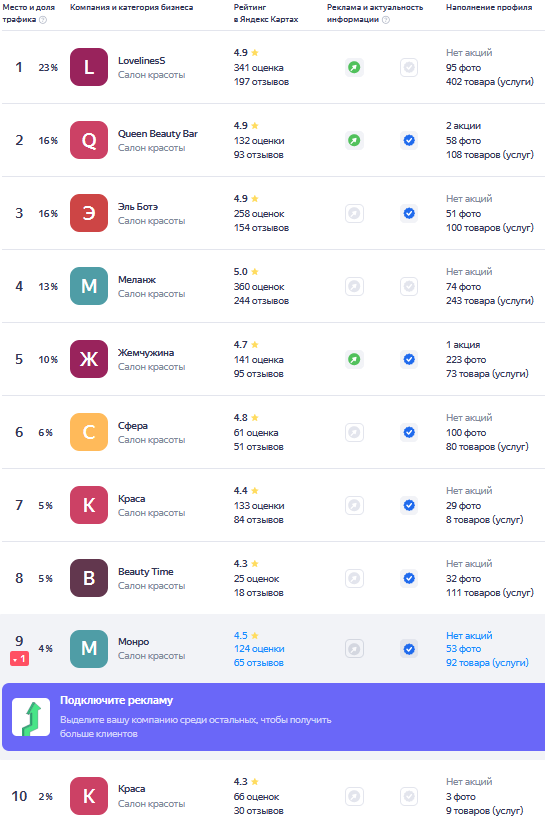Screen dimensions: 545x825
Task: Click the LovelinesS company avatar icon
Action: [x=89, y=67]
